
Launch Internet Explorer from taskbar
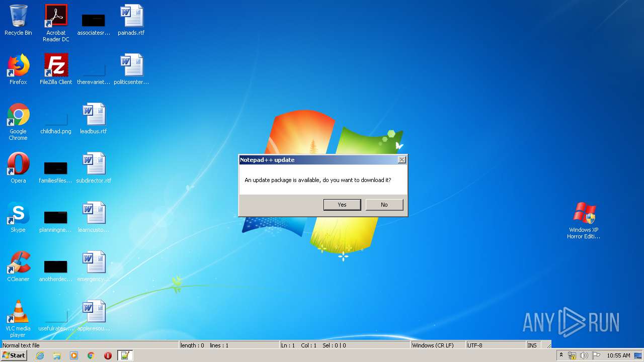tap(40, 355)
